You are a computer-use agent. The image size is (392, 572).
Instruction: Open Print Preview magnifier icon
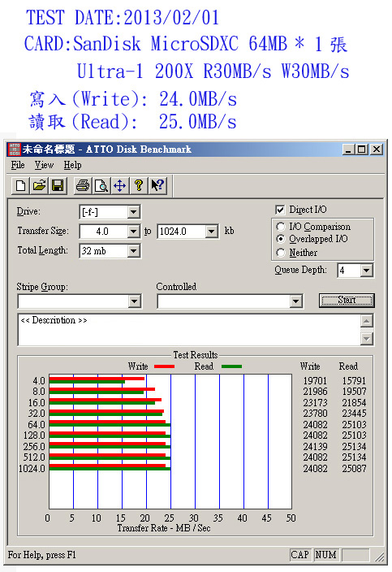click(101, 186)
